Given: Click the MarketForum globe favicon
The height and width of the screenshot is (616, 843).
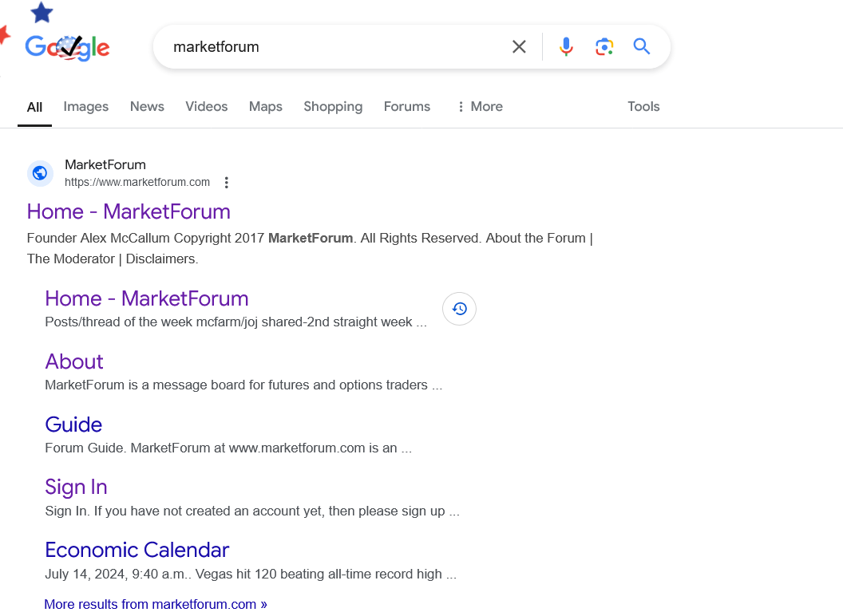Looking at the screenshot, I should point(40,173).
